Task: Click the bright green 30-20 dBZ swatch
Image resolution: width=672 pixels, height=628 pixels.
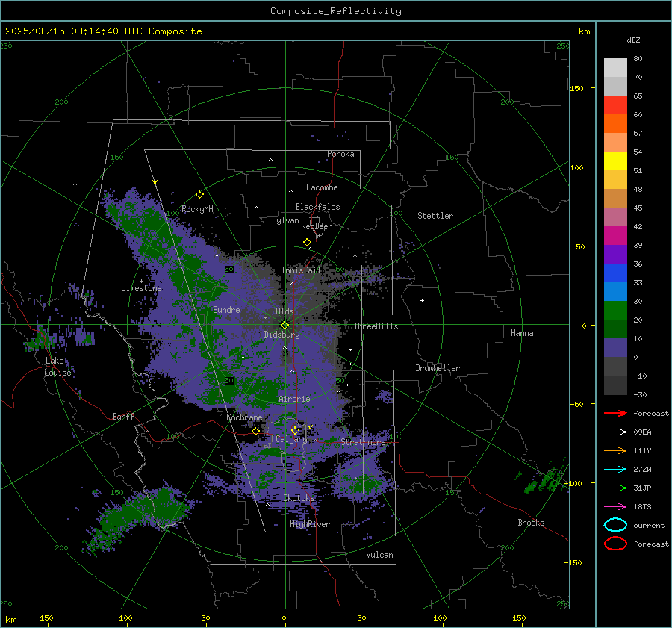Action: pyautogui.click(x=615, y=311)
